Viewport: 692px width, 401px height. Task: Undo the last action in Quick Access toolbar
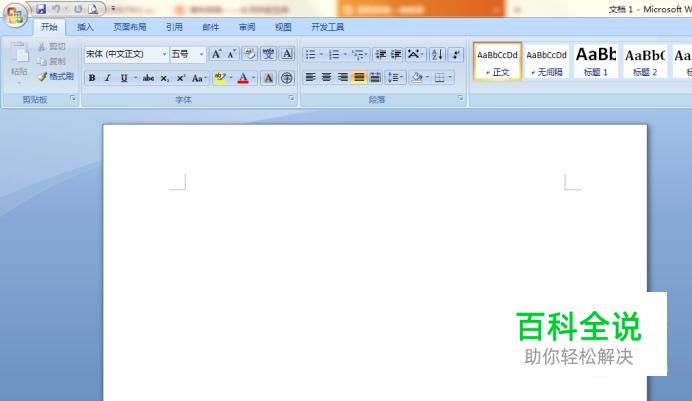point(56,9)
